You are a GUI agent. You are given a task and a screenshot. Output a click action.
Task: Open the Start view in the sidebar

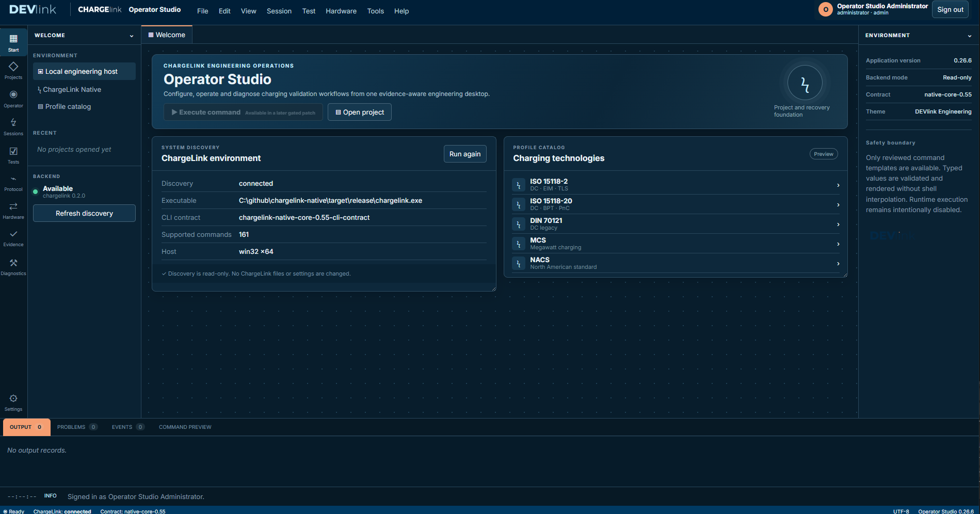tap(13, 42)
